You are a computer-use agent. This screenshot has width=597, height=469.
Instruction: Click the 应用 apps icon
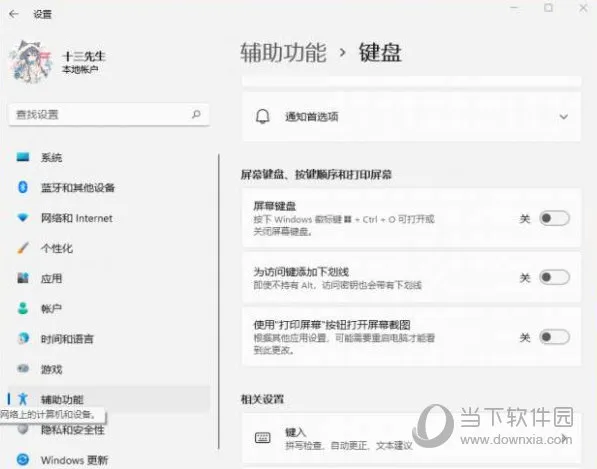[23, 278]
